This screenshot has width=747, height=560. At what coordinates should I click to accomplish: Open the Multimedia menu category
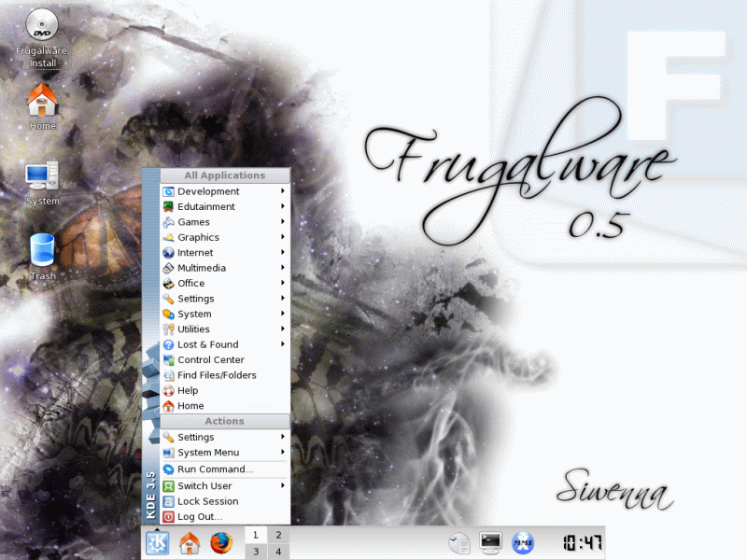coord(225,268)
